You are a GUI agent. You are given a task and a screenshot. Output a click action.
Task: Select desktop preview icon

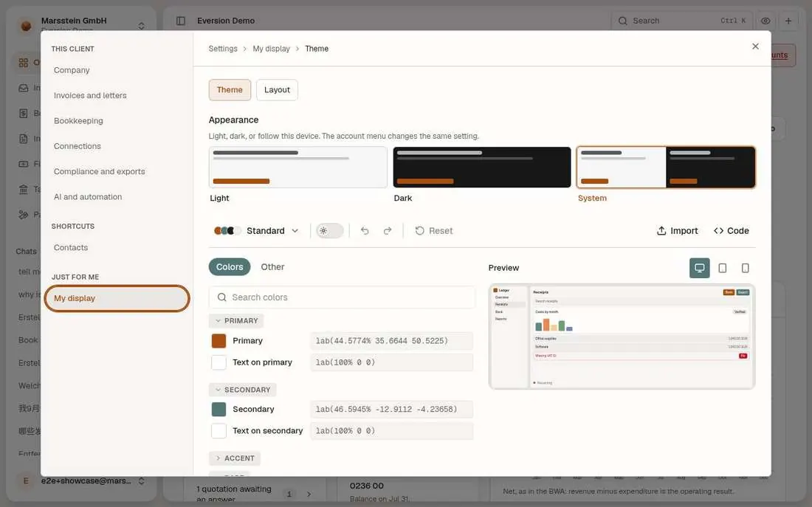(x=699, y=268)
